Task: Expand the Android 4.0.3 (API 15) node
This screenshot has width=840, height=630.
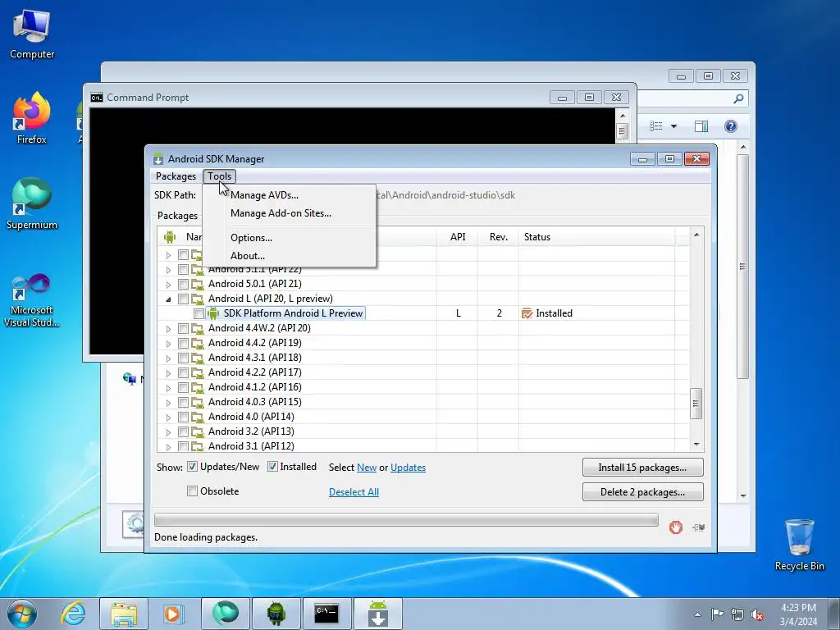Action: coord(168,402)
